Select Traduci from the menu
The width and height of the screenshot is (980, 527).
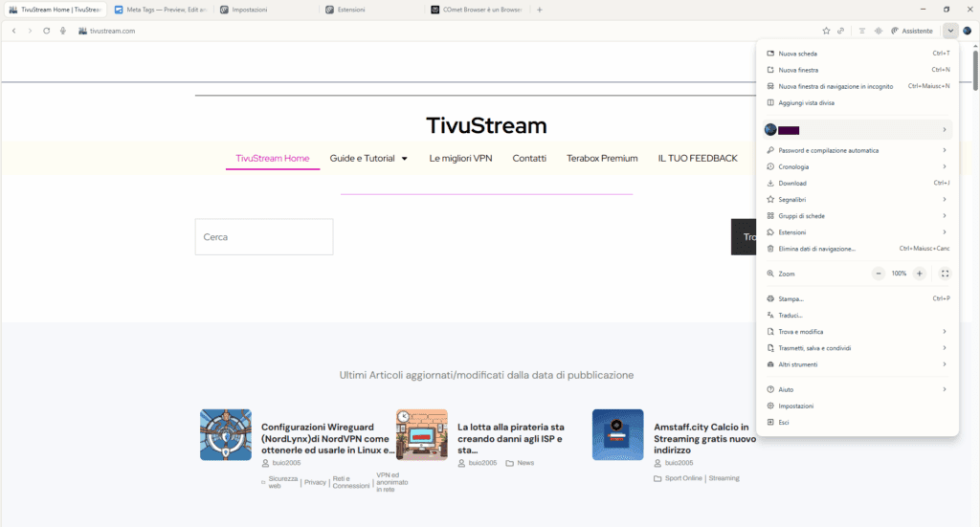click(x=857, y=316)
